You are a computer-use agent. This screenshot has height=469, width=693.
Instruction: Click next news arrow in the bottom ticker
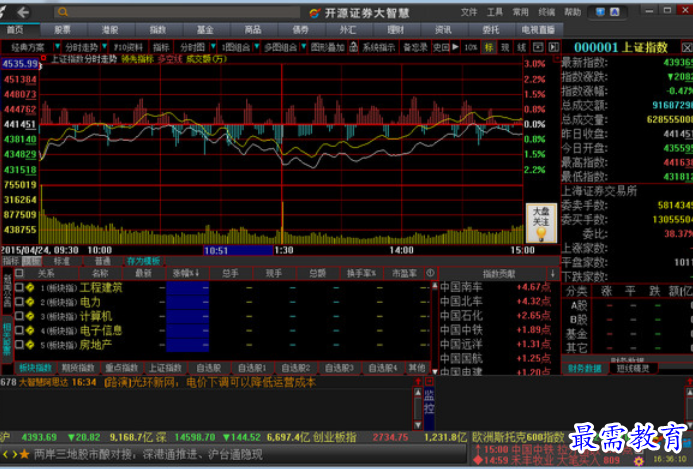[x=14, y=454]
